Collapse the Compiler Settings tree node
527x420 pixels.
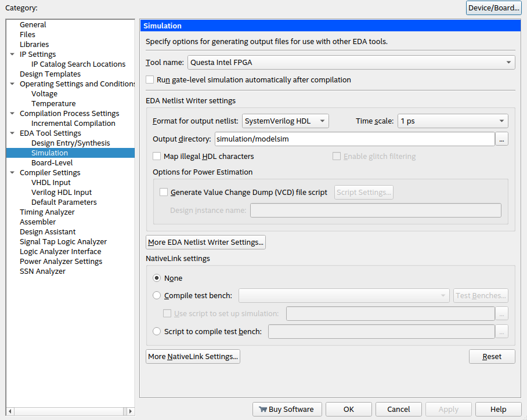12,172
